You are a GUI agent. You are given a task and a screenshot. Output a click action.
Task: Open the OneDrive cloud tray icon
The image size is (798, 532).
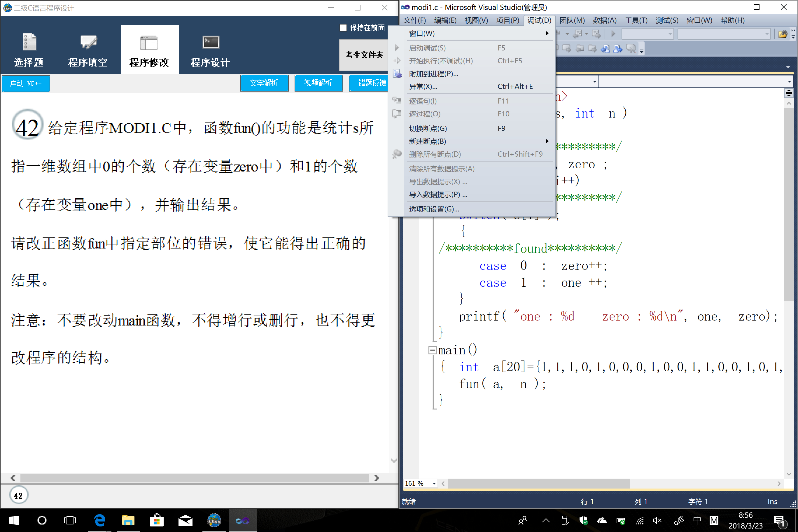(602, 520)
